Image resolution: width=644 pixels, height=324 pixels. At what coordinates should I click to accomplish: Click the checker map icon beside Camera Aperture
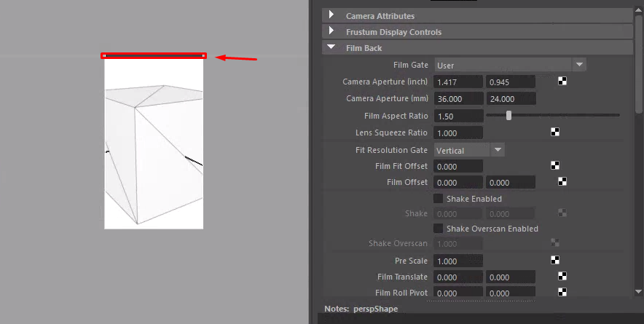coord(562,82)
